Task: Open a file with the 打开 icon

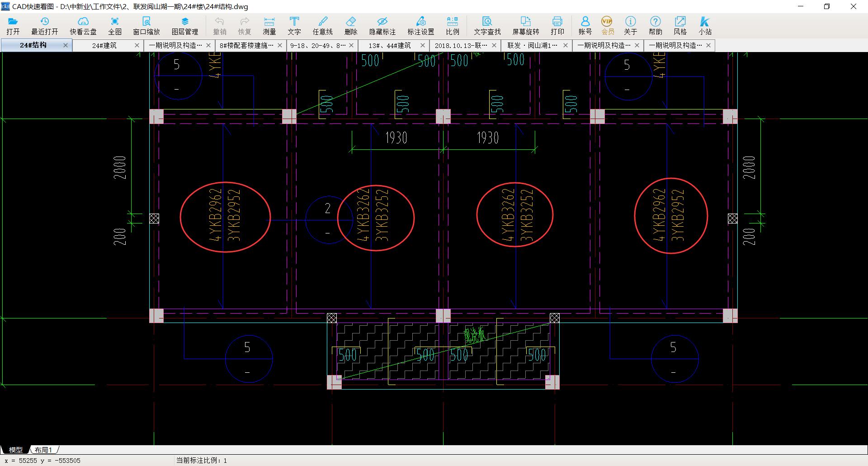Action: pyautogui.click(x=13, y=26)
